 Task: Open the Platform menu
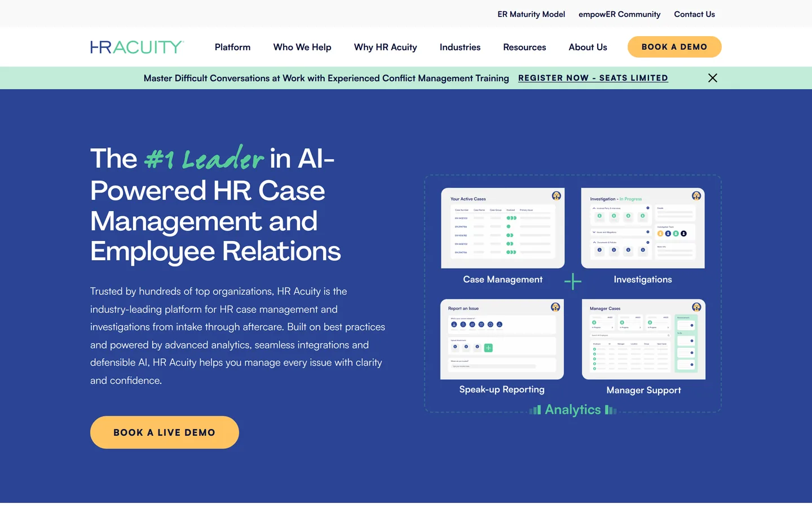[232, 47]
